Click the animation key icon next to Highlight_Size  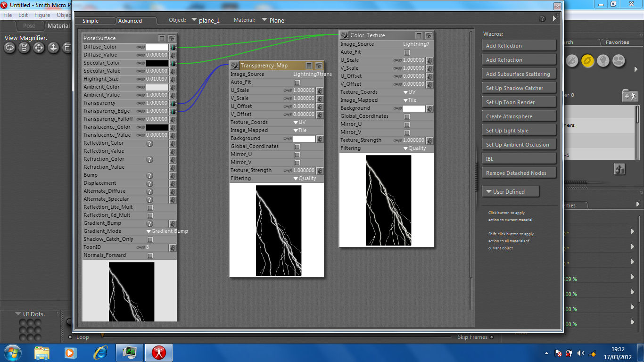click(140, 79)
